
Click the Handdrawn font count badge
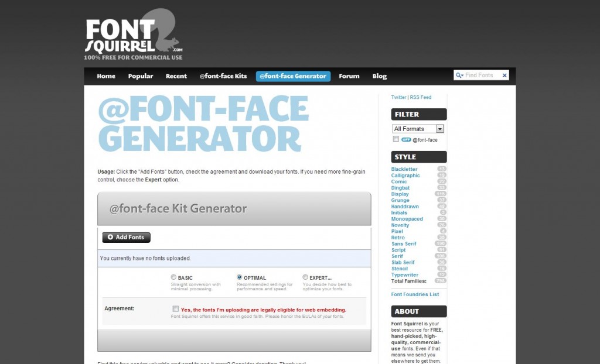pos(442,207)
